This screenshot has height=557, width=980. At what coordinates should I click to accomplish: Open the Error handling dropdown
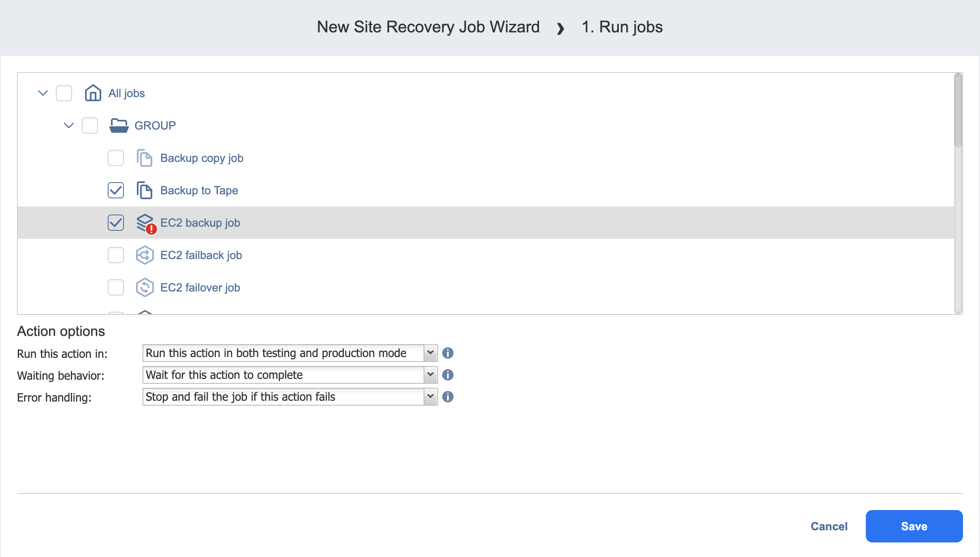290,397
